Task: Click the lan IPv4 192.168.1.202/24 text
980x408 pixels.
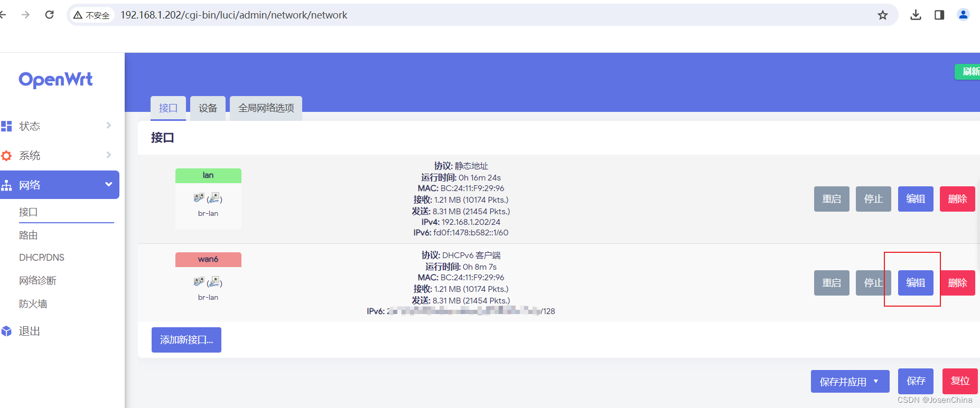Action: click(x=461, y=222)
